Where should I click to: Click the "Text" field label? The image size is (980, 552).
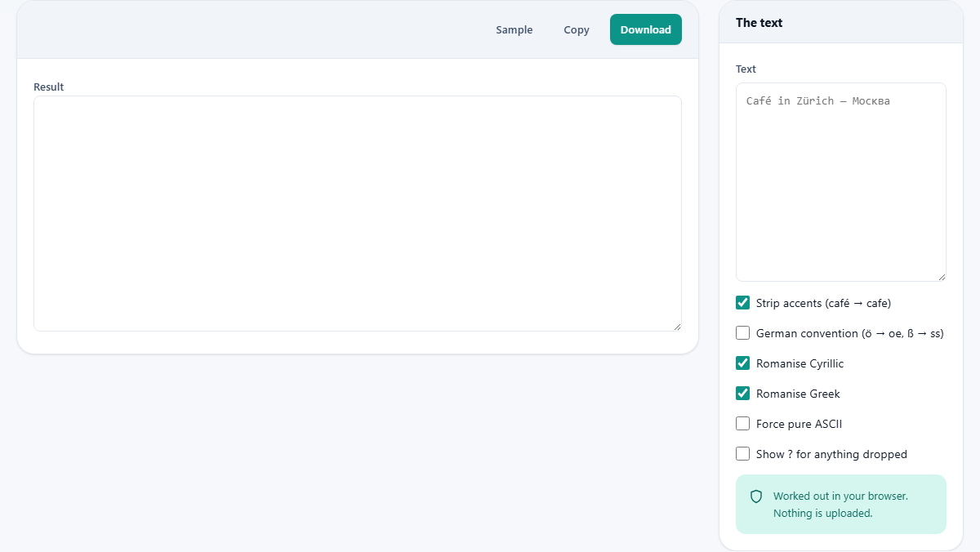(746, 69)
